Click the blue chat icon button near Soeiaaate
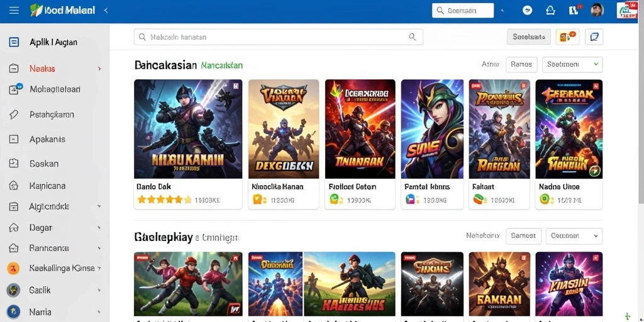This screenshot has width=644, height=322. (x=594, y=37)
